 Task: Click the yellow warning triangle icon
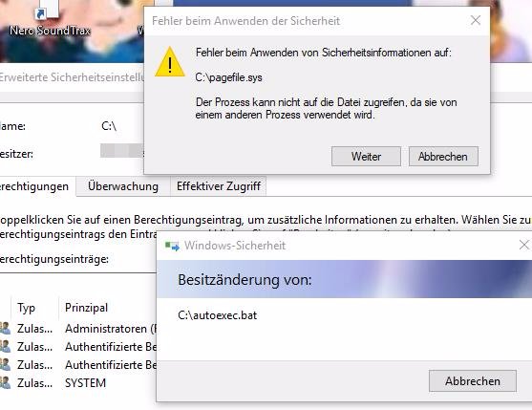click(x=170, y=62)
